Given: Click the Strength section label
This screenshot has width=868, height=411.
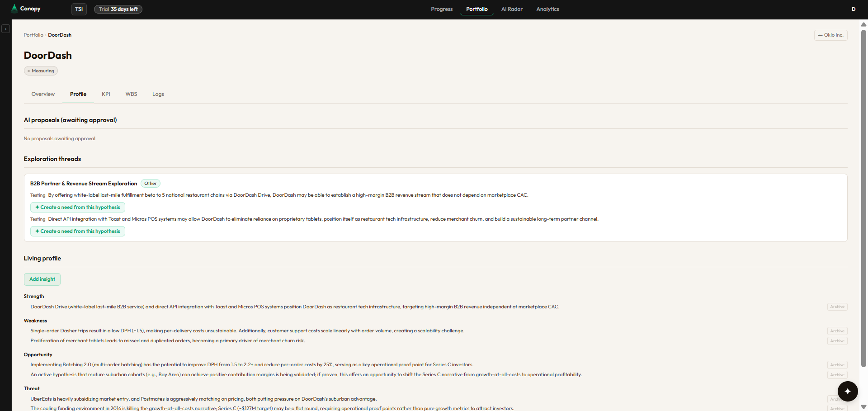Looking at the screenshot, I should click(34, 296).
